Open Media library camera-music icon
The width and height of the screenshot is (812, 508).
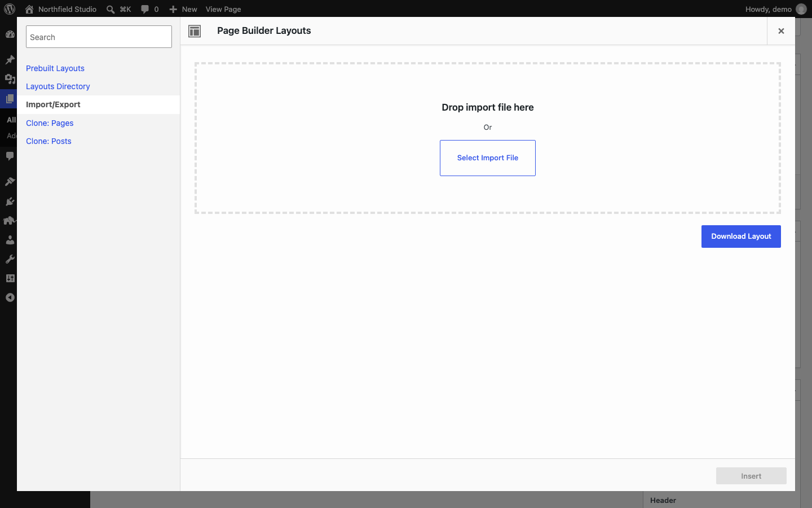10,79
